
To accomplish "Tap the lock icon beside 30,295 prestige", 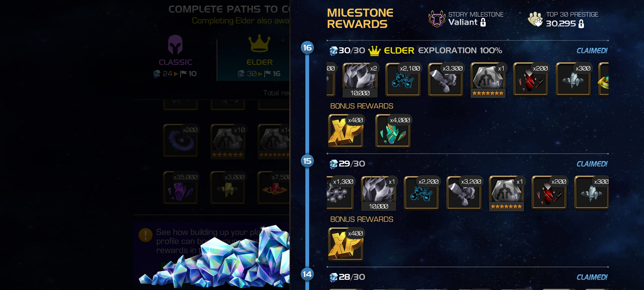I will [x=581, y=24].
